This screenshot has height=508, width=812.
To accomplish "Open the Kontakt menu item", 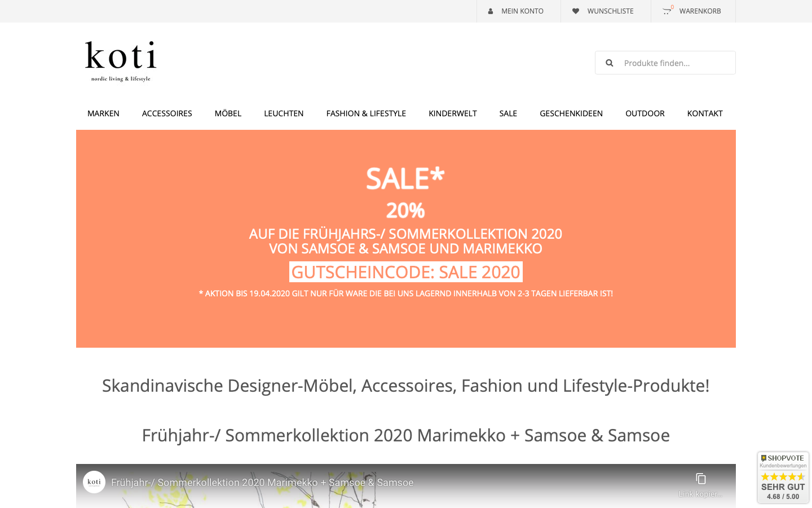I will point(705,113).
